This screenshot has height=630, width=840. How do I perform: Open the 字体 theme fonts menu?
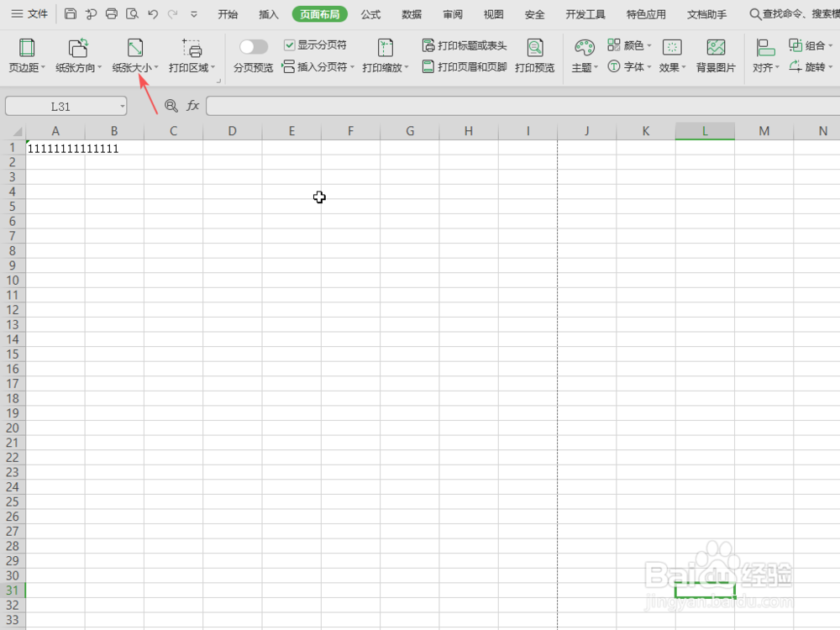(629, 67)
